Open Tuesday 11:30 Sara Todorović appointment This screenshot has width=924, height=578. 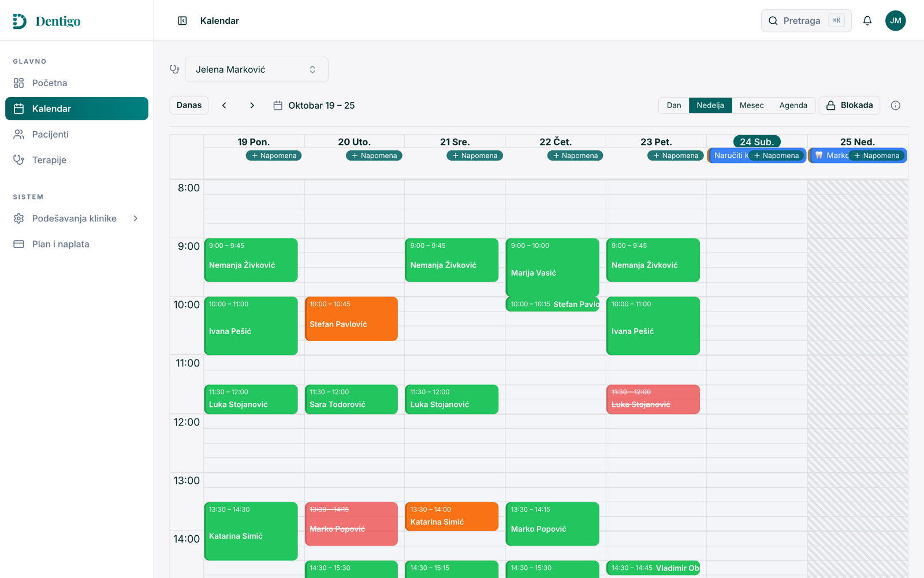352,399
